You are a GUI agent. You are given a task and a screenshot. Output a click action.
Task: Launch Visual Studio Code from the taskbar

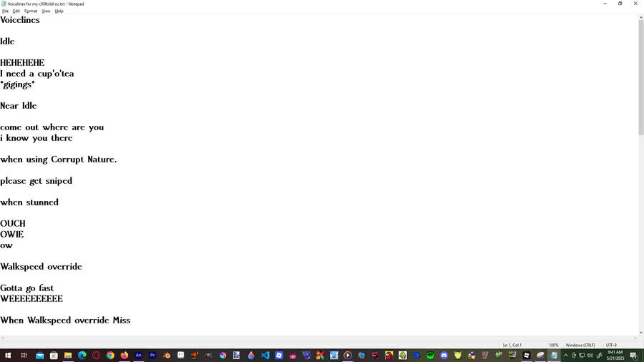tap(265, 356)
